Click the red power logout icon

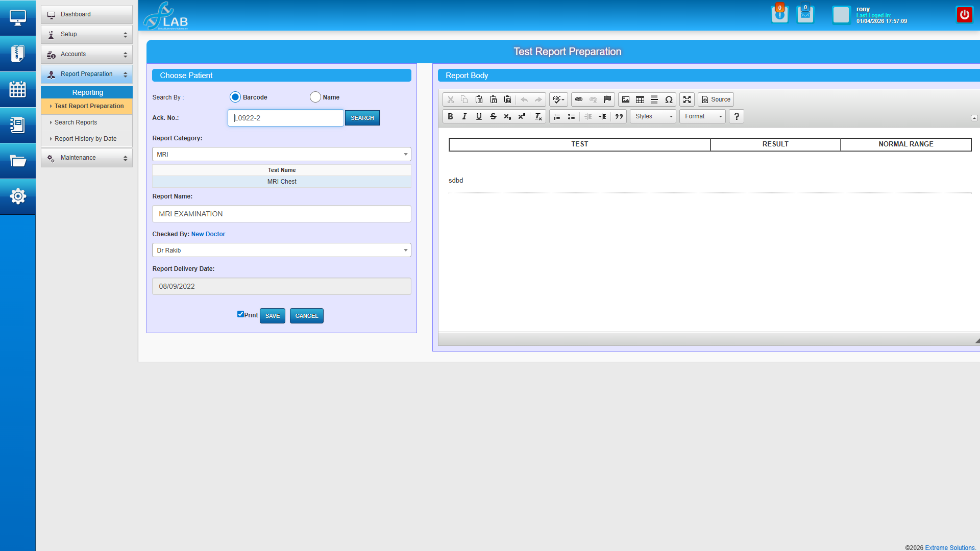click(964, 15)
